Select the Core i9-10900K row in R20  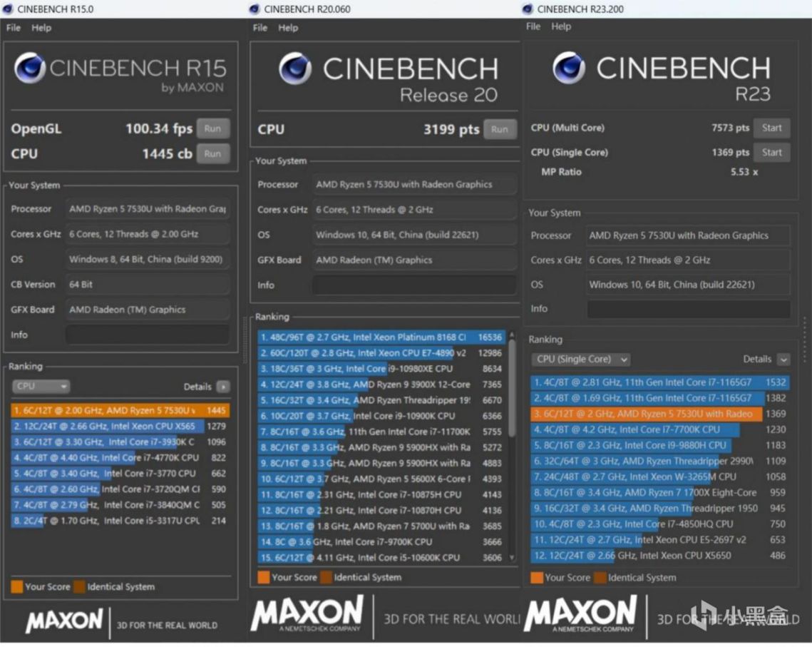381,415
